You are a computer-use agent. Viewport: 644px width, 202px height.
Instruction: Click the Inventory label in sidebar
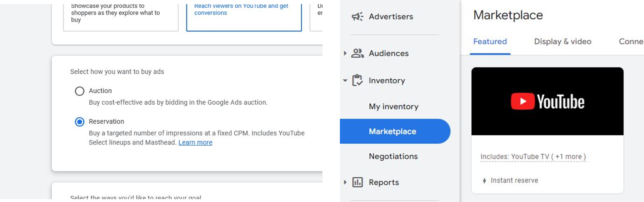click(x=387, y=80)
